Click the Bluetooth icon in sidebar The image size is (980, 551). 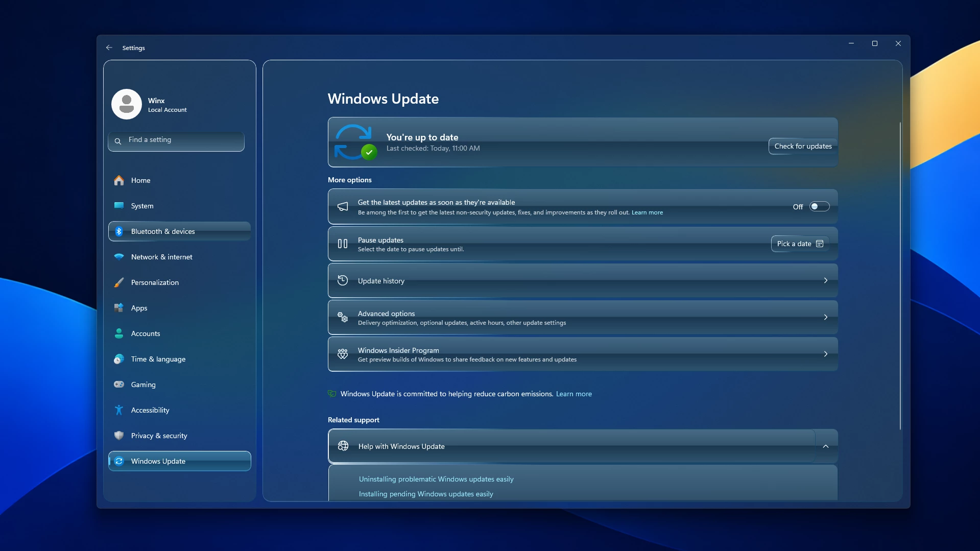pos(119,231)
